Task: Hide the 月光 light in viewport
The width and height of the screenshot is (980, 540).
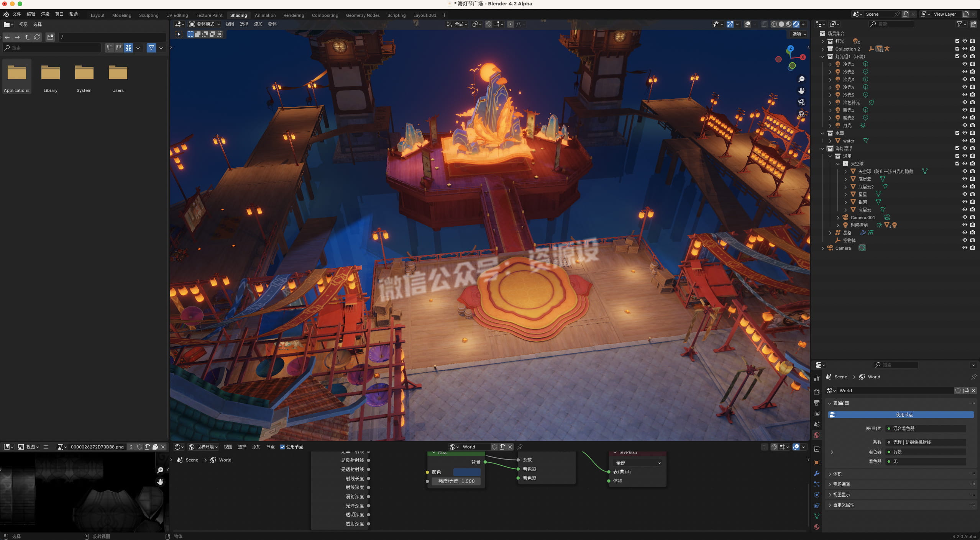Action: 965,125
